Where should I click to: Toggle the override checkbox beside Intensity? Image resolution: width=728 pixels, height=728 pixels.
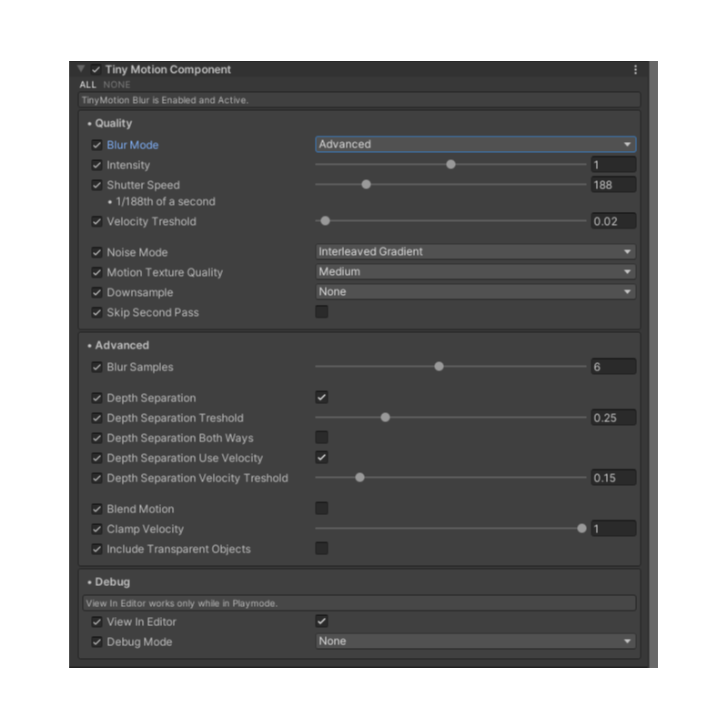pyautogui.click(x=96, y=165)
